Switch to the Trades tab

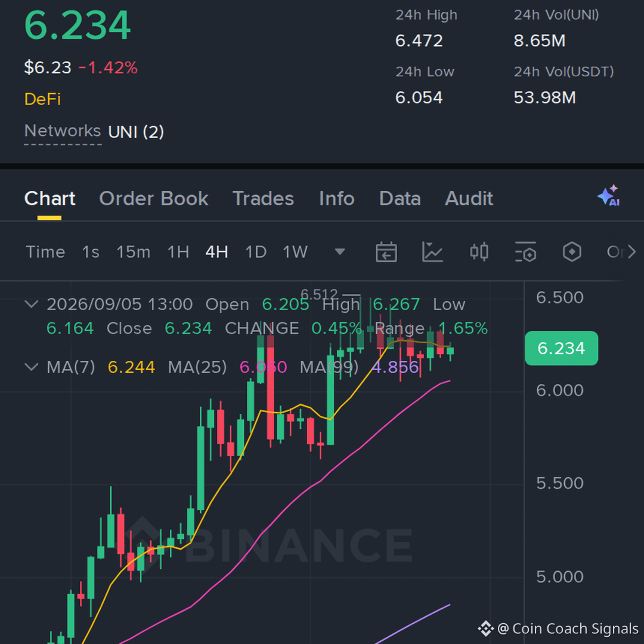click(264, 199)
